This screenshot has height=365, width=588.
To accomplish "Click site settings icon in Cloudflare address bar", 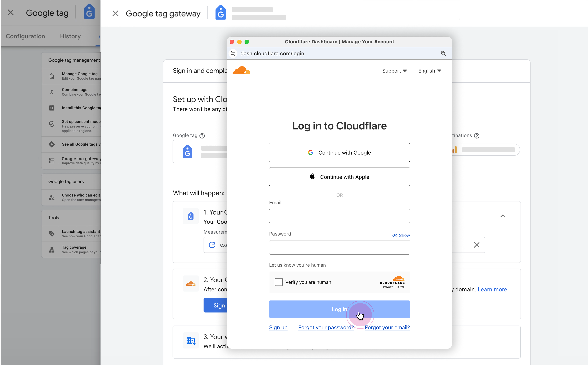I will 233,53.
